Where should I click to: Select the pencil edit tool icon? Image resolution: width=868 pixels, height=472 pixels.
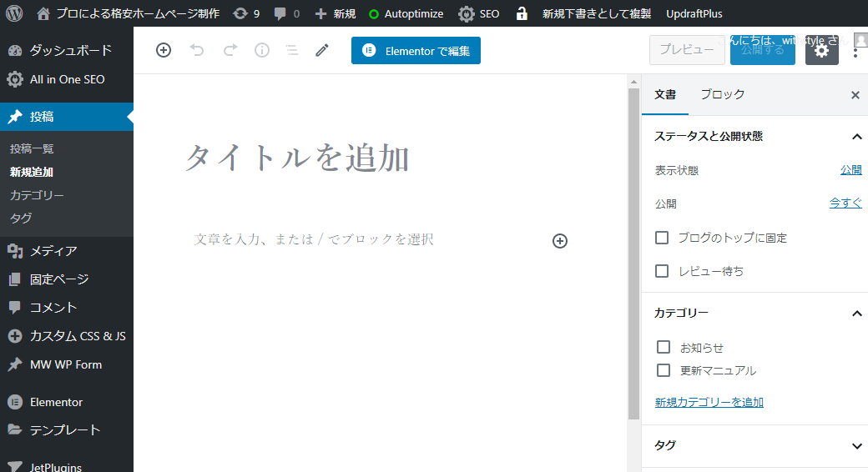pos(321,50)
